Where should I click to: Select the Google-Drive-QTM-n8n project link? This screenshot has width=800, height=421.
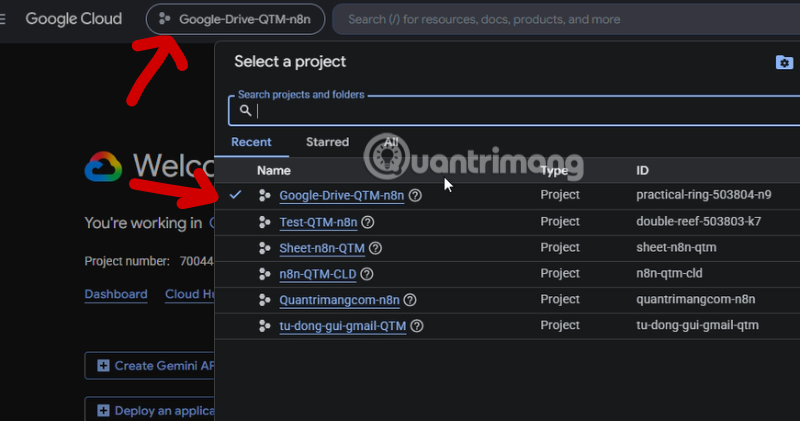(341, 195)
